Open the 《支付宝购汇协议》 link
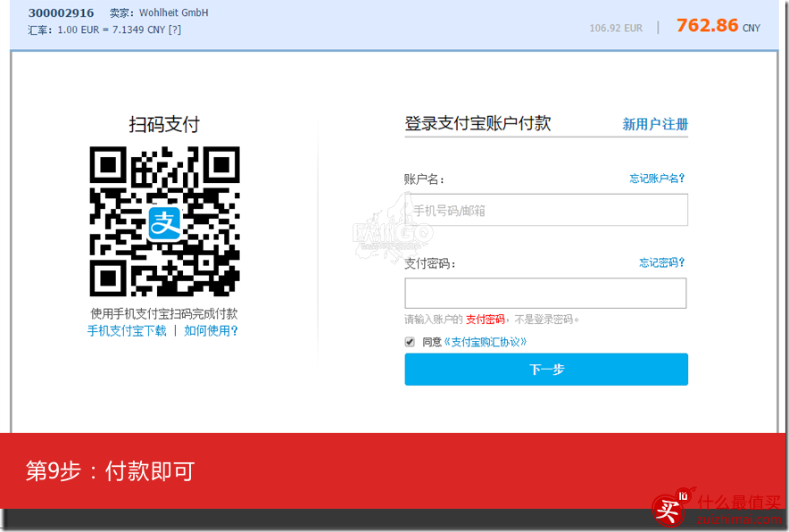 coord(485,342)
